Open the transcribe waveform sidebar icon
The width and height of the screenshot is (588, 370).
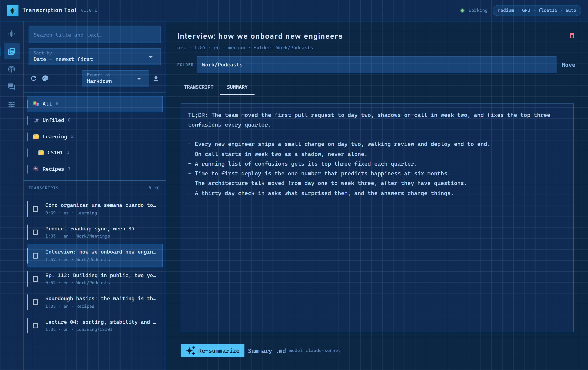pos(12,34)
